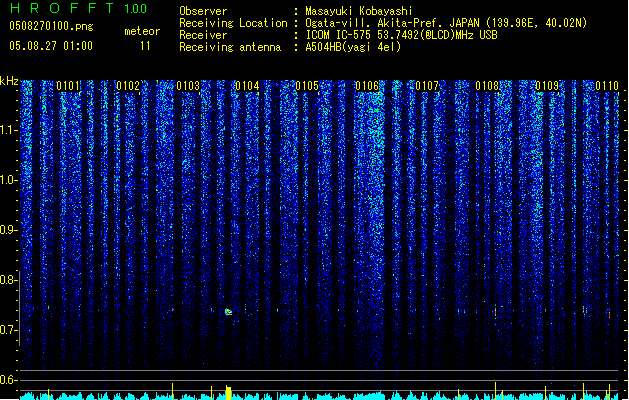
Task: Click the kHz axis unit label
Action: [9, 81]
